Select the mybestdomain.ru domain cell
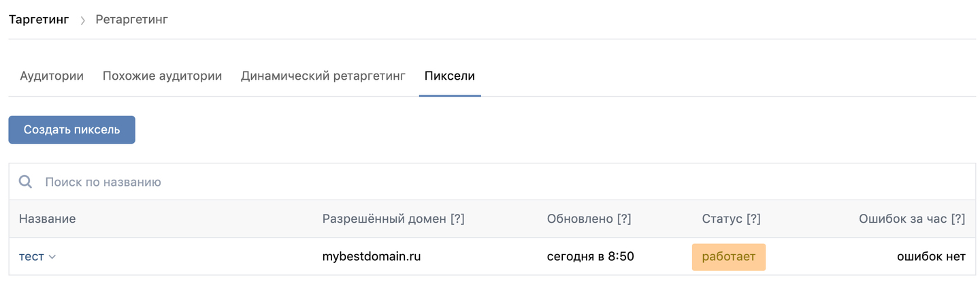The image size is (980, 284). point(372,257)
